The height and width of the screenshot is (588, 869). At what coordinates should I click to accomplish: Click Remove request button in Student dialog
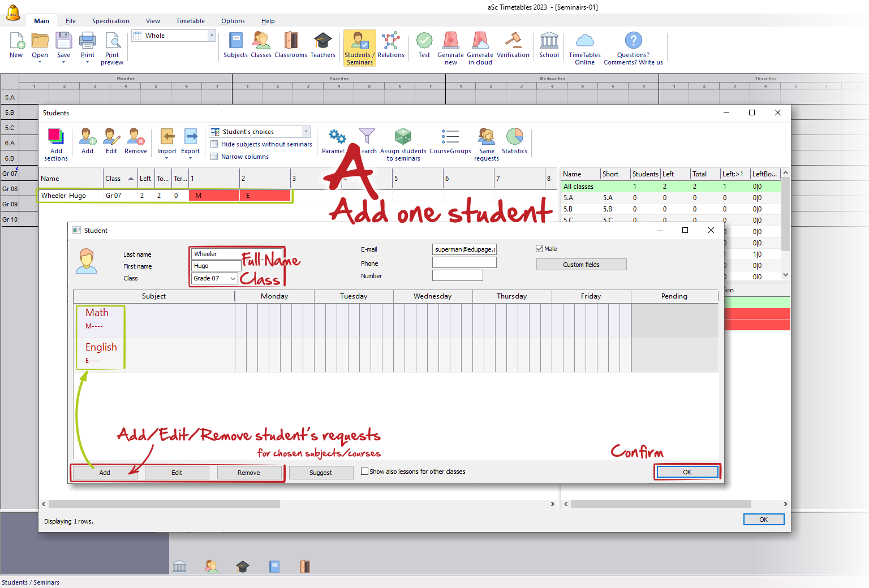click(249, 473)
